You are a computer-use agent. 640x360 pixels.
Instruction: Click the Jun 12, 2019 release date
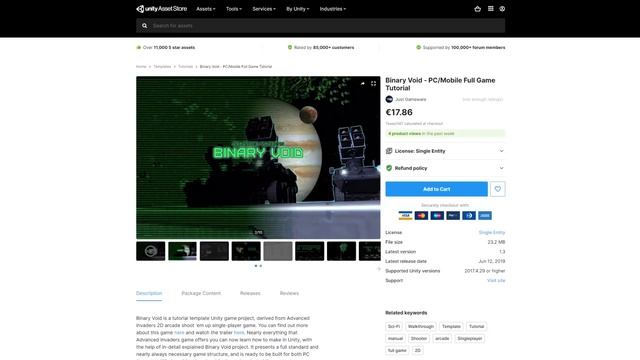[492, 261]
